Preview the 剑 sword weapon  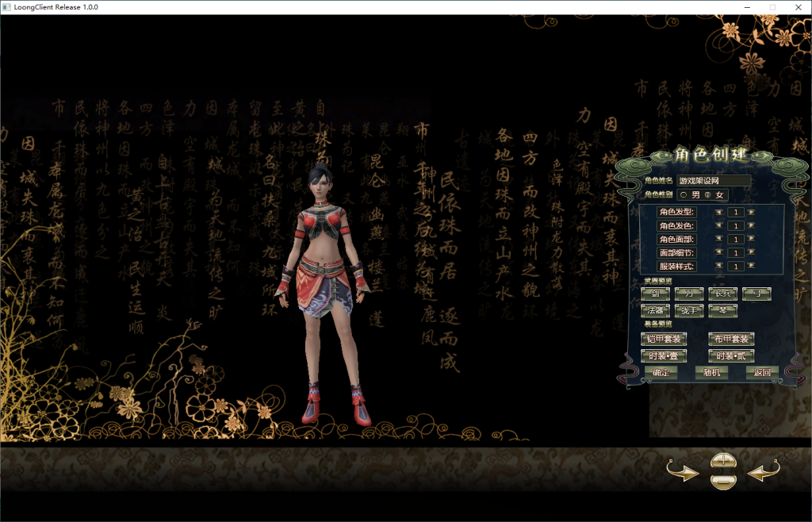tap(655, 294)
